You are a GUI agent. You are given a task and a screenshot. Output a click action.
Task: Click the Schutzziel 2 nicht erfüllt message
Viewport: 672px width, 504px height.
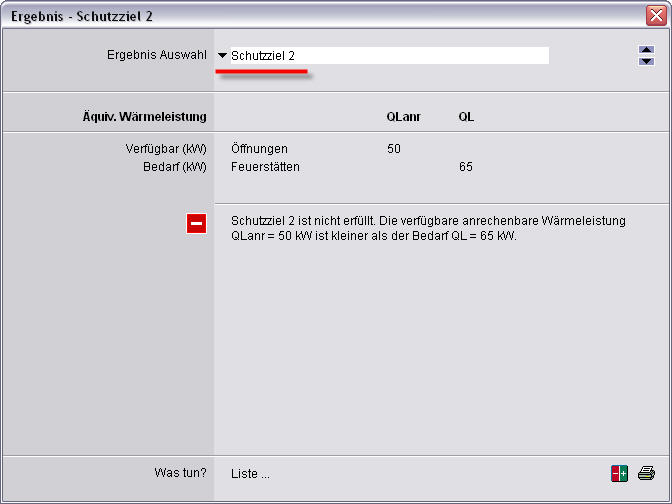pyautogui.click(x=428, y=228)
